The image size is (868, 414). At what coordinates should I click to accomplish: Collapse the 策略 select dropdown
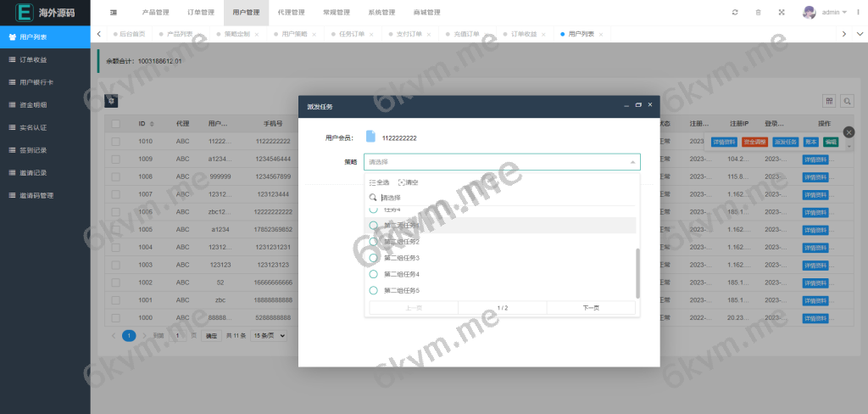pos(632,161)
